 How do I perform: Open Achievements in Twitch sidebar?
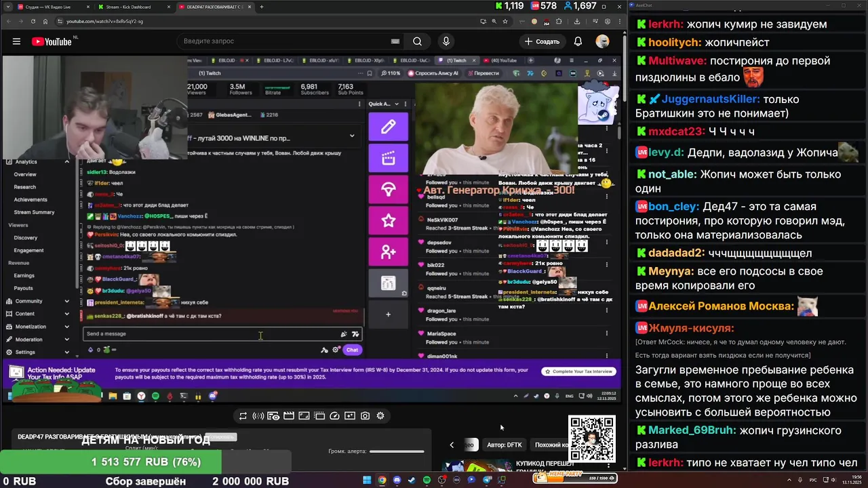(31, 200)
